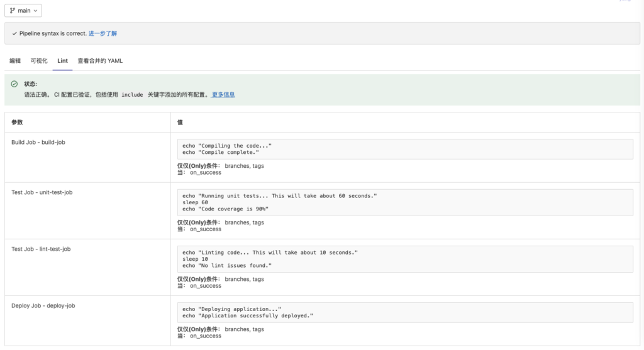Screen dimensions: 644x350
Task: Click on_success text in the unit-test-job row
Action: pos(206,229)
